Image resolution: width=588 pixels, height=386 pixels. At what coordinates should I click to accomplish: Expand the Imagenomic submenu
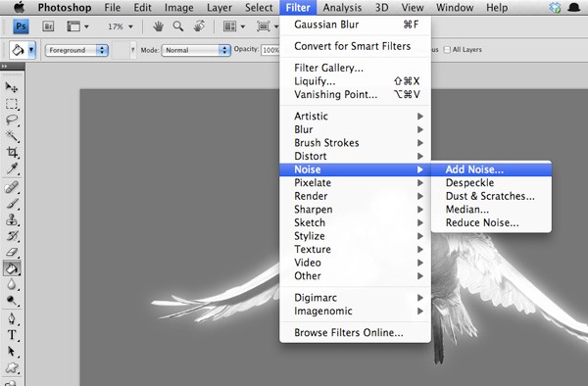pyautogui.click(x=356, y=311)
